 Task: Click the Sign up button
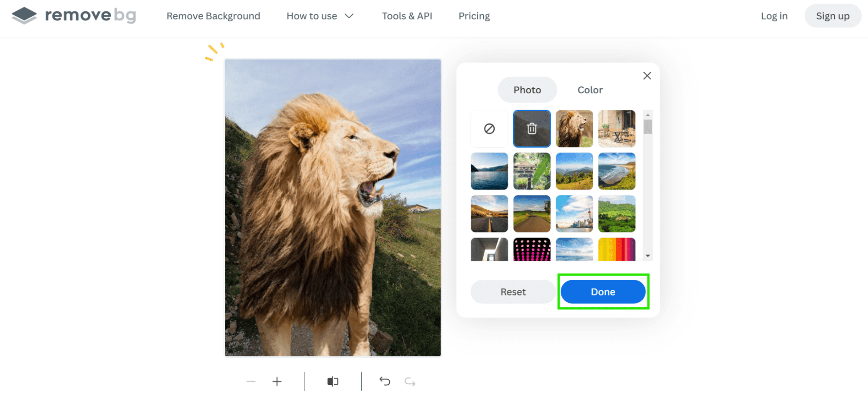click(x=833, y=16)
